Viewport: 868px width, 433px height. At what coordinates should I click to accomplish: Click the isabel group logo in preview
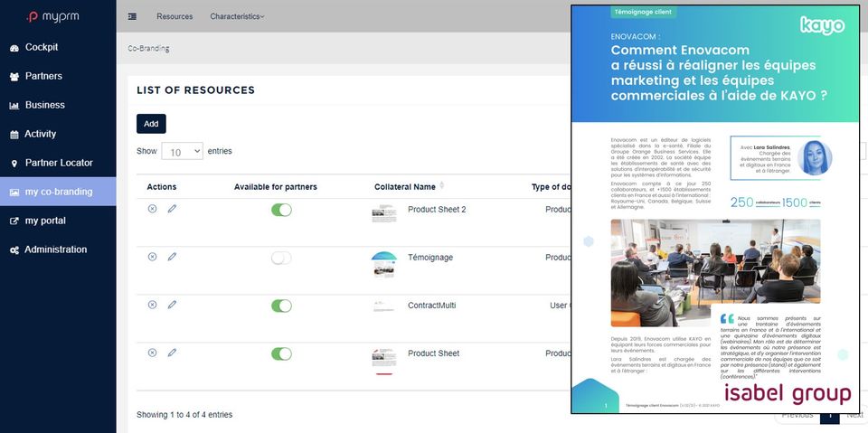click(788, 394)
